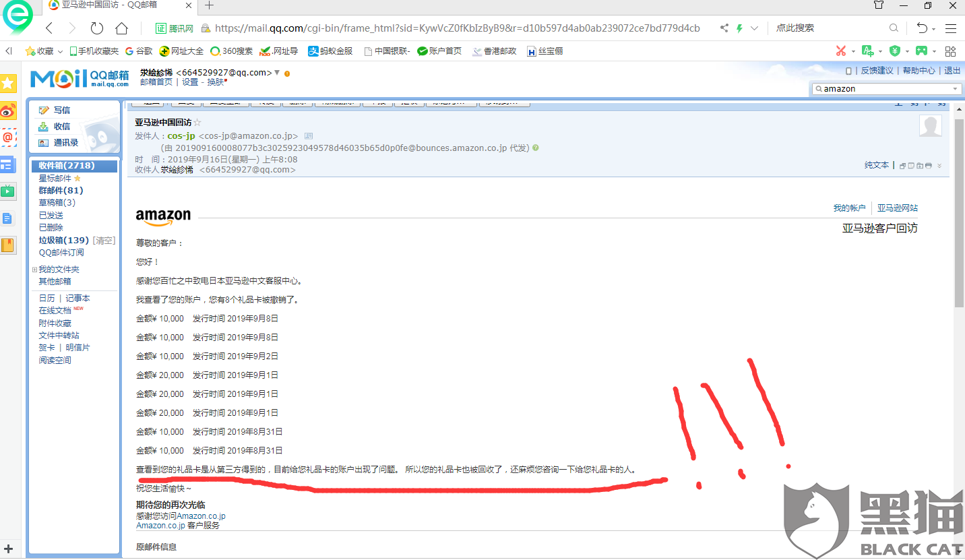The height and width of the screenshot is (560, 965).
Task: Click the green shield payment protection icon
Action: coord(894,51)
